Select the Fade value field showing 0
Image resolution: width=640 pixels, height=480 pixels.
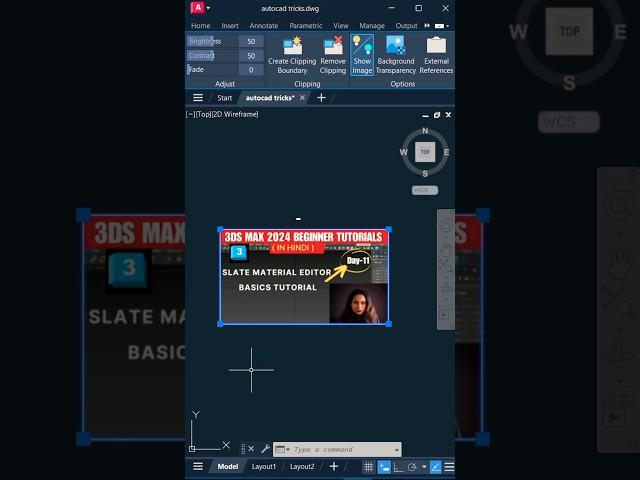click(251, 69)
